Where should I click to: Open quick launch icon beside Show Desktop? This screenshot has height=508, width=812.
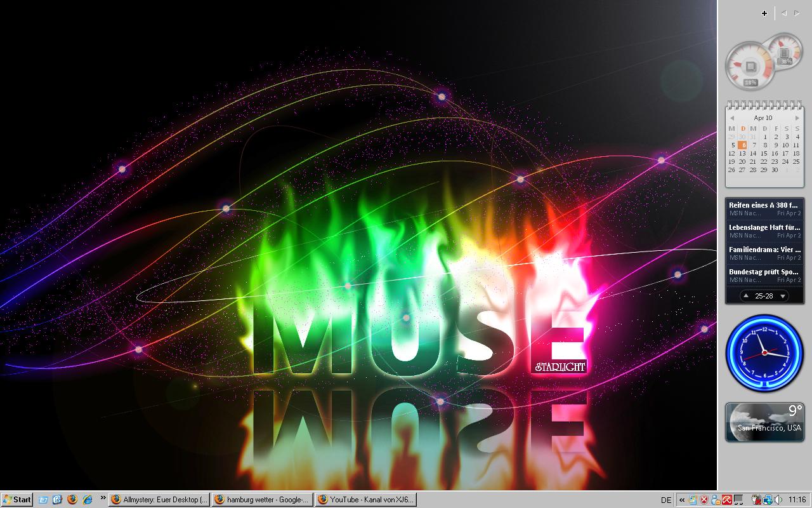[x=57, y=500]
